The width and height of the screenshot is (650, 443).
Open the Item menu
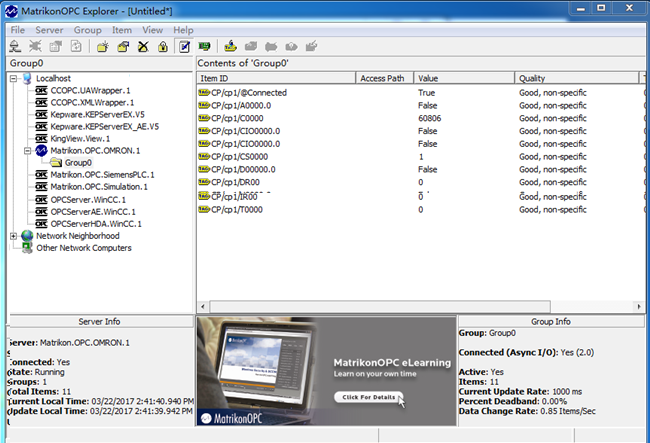[x=122, y=30]
